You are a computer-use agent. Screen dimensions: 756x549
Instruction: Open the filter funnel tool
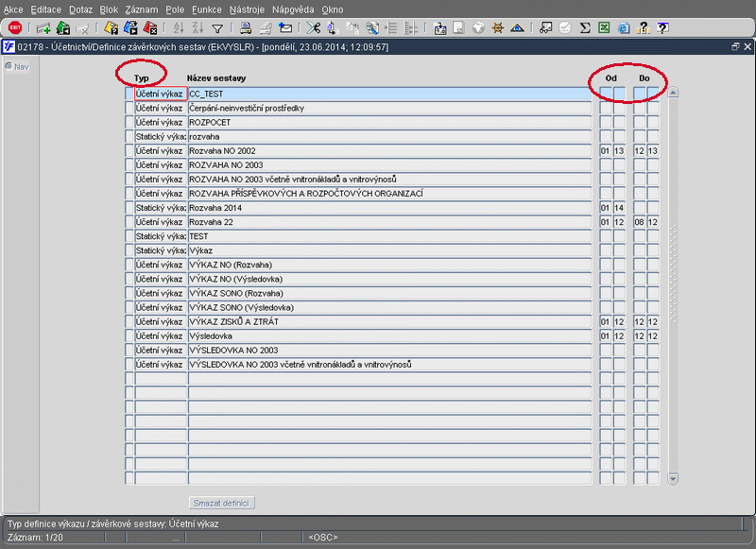point(217,29)
